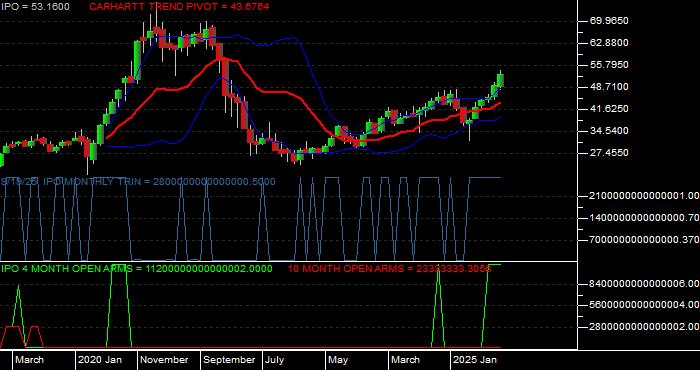
Task: Click the IPO = 53.1600 price label
Action: (x=35, y=7)
